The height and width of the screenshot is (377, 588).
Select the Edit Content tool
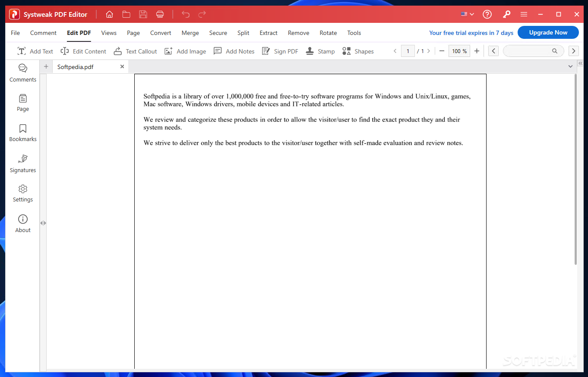pyautogui.click(x=83, y=51)
